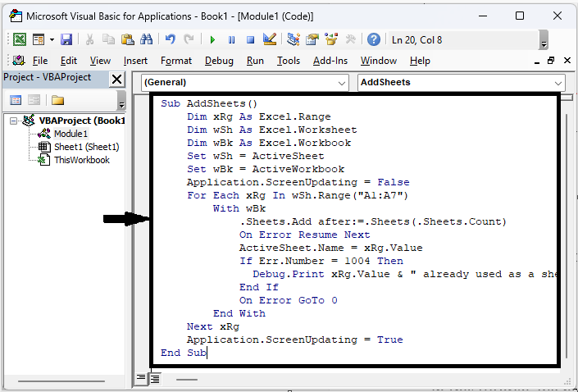
Task: Click the Redo arrow icon
Action: (189, 39)
